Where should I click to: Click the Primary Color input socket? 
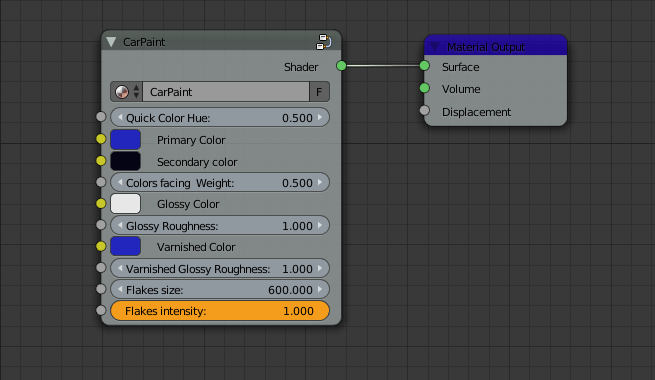[101, 139]
